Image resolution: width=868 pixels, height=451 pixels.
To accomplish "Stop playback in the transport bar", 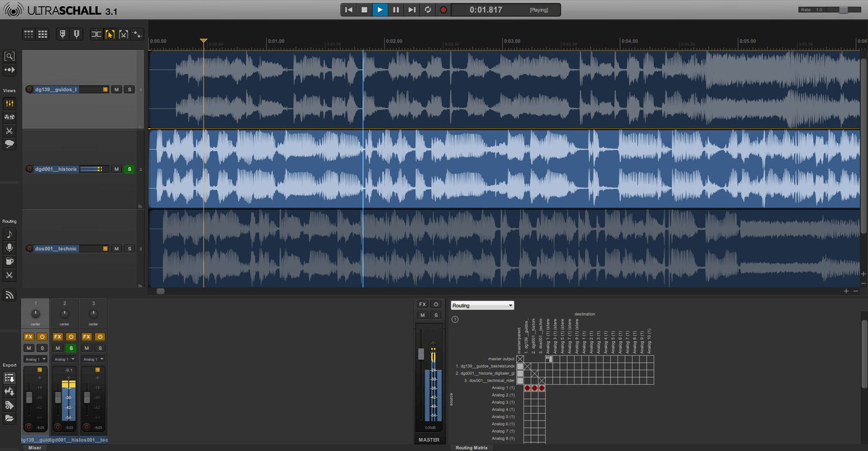I will 364,9.
